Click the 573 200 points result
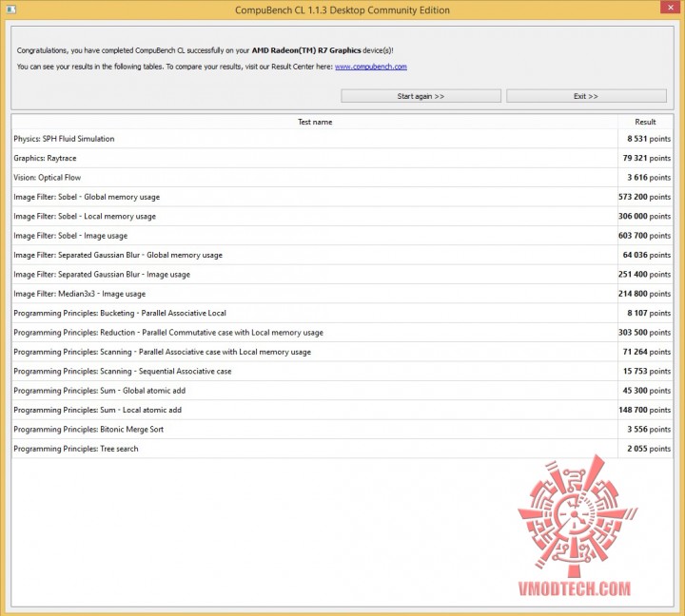This screenshot has height=616, width=685. click(x=644, y=197)
